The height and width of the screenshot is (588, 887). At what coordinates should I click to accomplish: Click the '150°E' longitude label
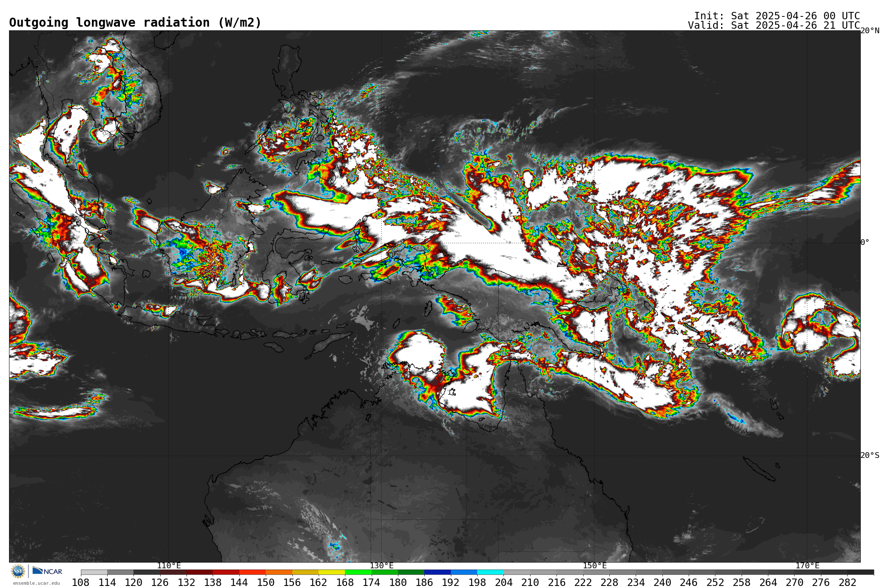click(x=595, y=566)
